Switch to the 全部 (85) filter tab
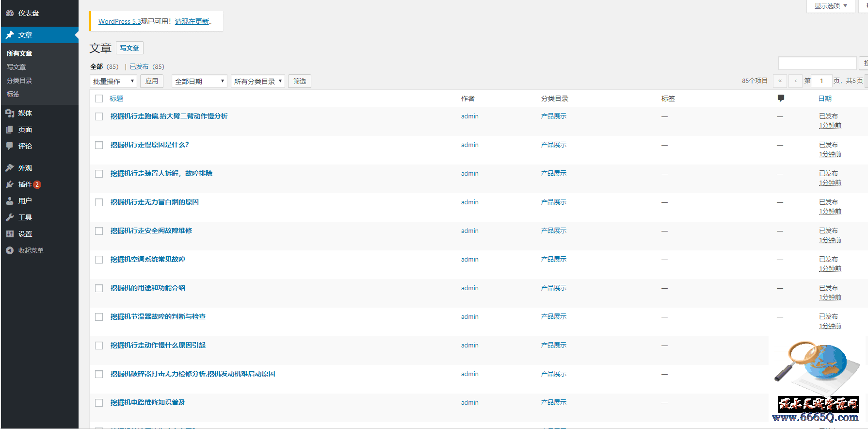This screenshot has width=868, height=429. pos(104,66)
